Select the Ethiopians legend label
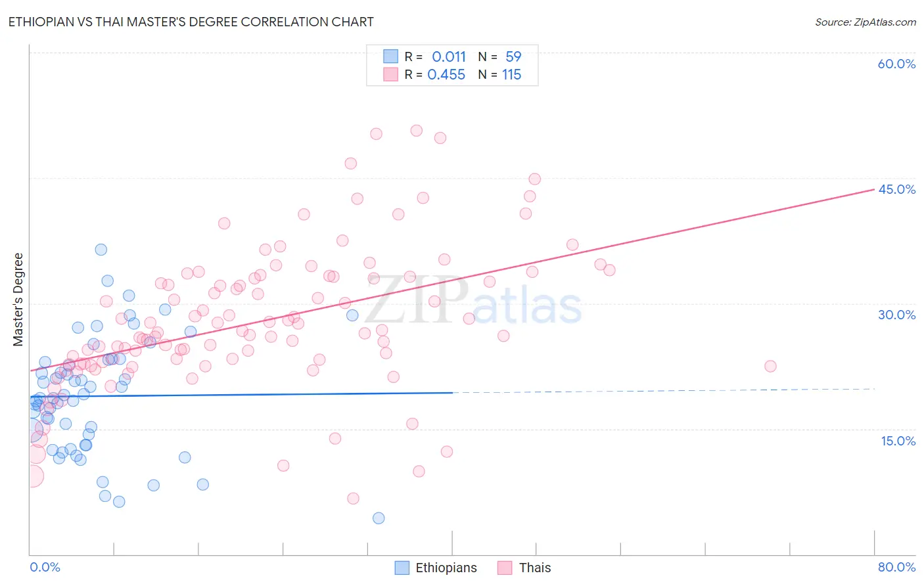 (x=446, y=568)
